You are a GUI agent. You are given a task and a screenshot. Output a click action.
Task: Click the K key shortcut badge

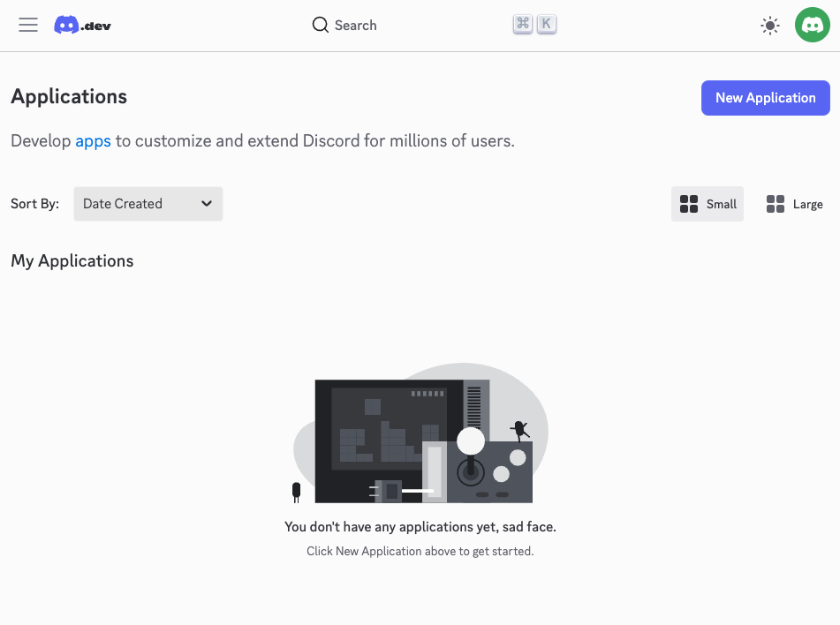click(547, 25)
